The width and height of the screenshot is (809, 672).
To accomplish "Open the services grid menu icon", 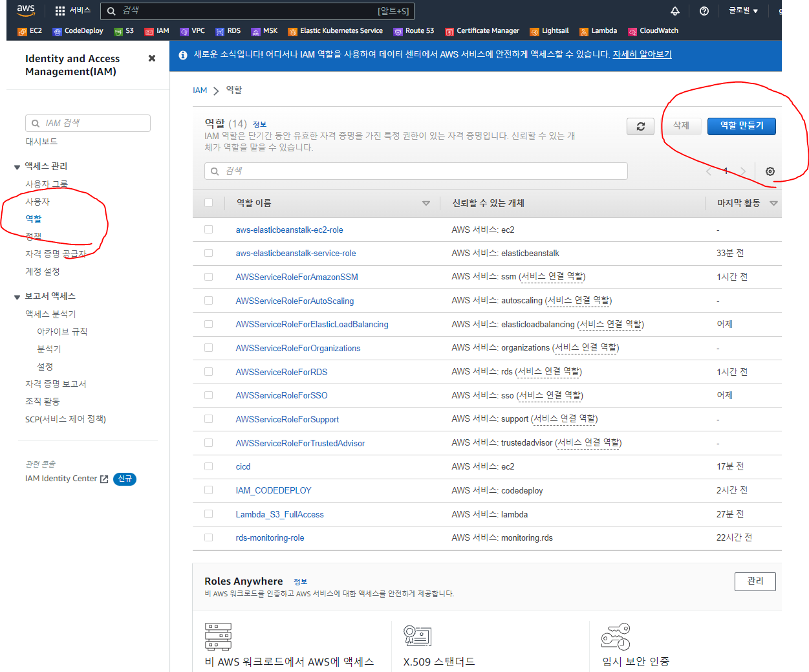I will [x=60, y=11].
